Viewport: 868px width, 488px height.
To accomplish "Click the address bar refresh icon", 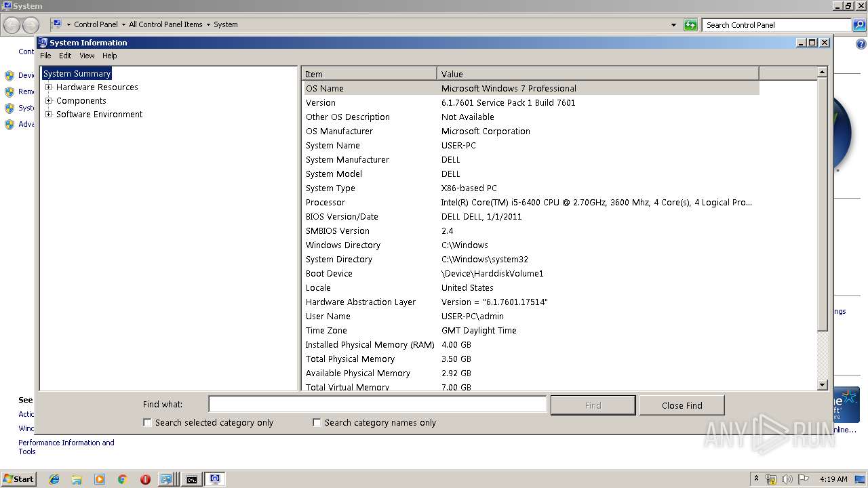I will click(690, 25).
